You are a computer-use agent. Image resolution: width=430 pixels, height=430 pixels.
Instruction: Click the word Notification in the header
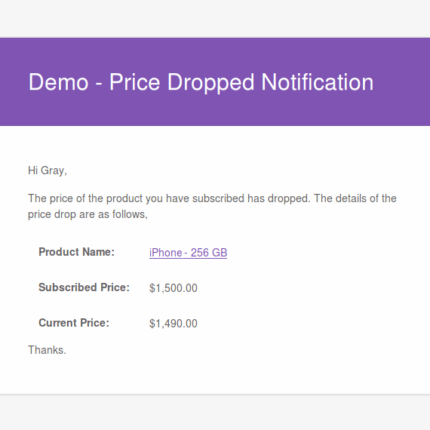317,82
